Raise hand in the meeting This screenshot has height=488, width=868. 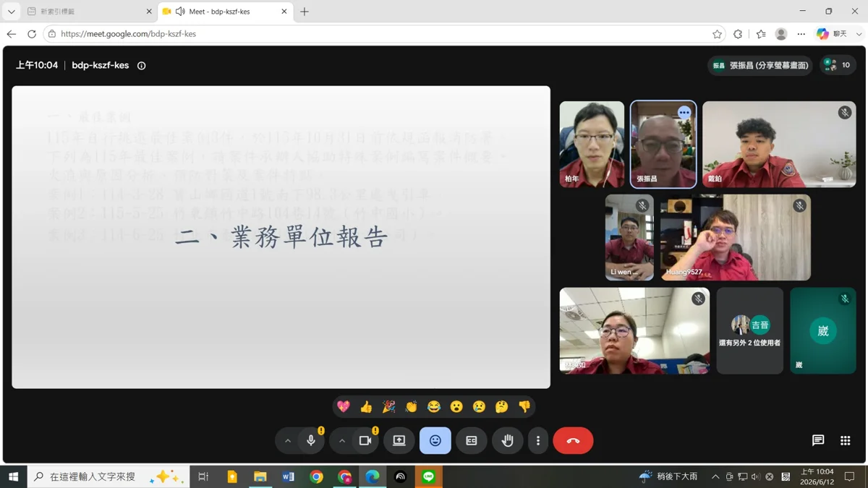click(x=508, y=441)
